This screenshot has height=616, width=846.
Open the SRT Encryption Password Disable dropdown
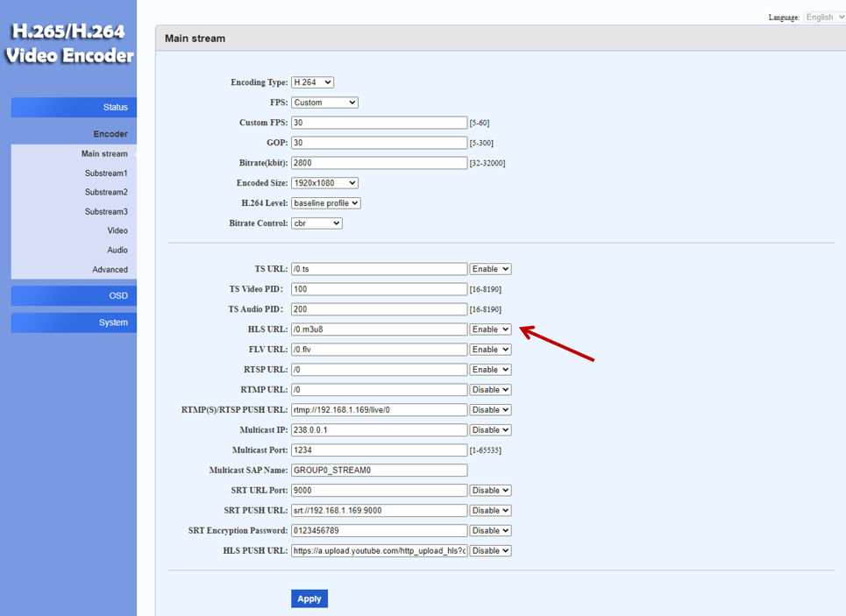tap(490, 531)
